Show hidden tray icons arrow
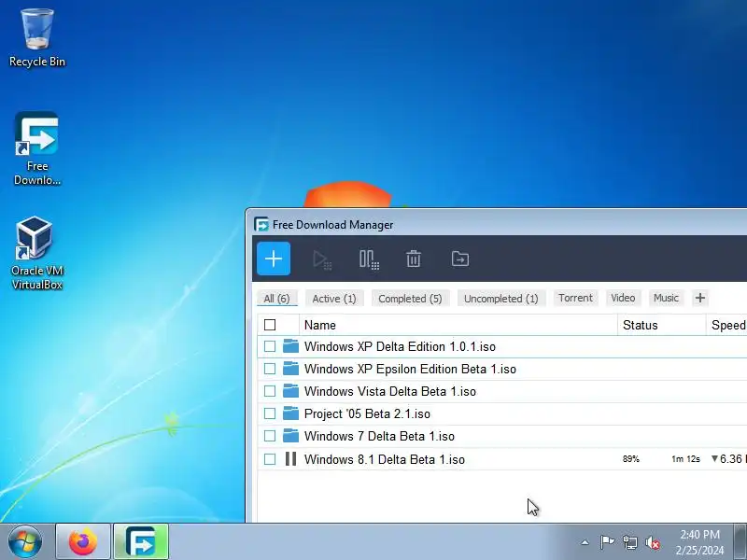747x560 pixels. click(x=585, y=542)
